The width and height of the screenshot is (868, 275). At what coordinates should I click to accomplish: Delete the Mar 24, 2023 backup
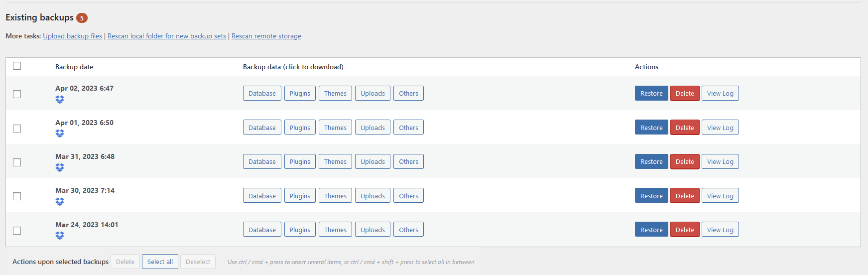click(x=685, y=230)
